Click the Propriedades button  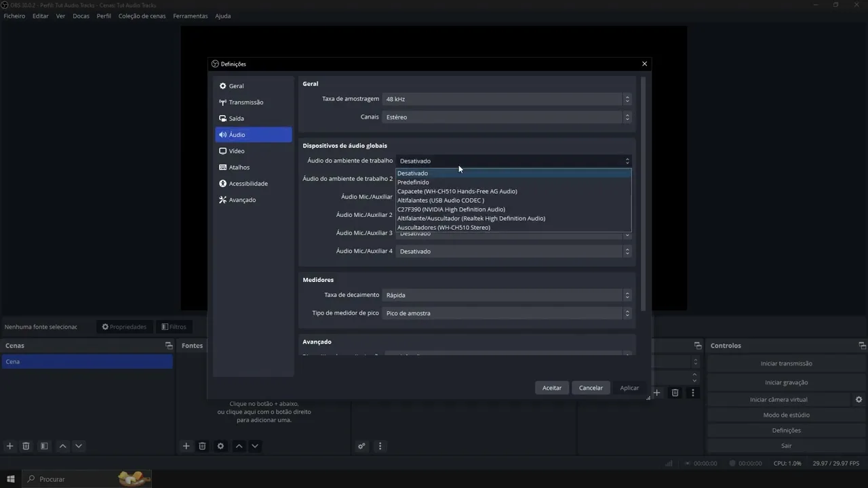124,327
